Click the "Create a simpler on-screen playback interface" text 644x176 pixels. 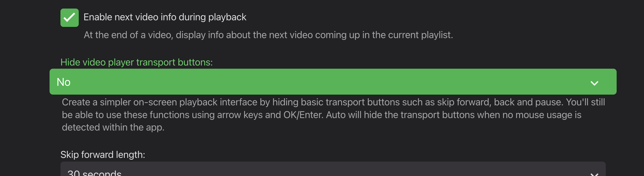pyautogui.click(x=159, y=102)
